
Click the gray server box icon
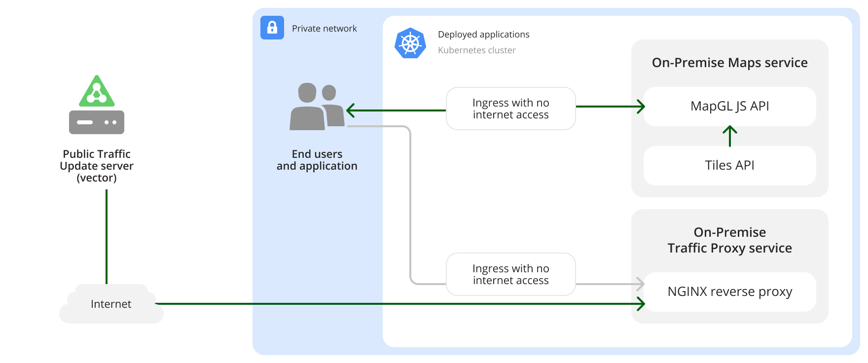click(x=97, y=122)
